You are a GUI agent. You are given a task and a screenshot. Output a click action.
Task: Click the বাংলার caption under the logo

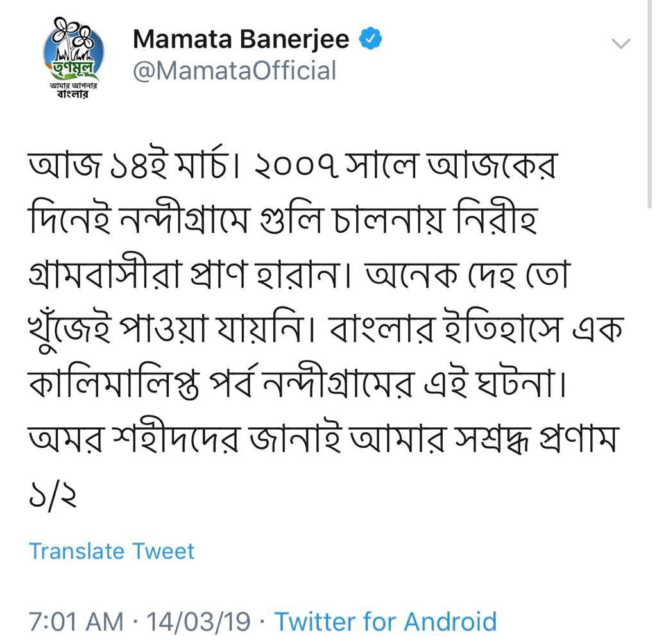tap(73, 94)
